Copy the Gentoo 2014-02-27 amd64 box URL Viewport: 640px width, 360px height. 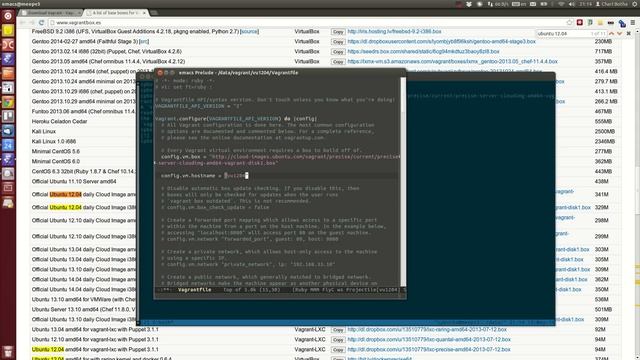[338, 42]
